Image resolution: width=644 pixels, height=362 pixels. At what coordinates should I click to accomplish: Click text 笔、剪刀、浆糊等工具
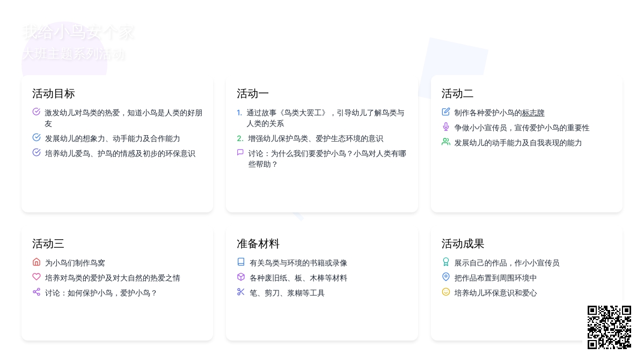tap(287, 293)
